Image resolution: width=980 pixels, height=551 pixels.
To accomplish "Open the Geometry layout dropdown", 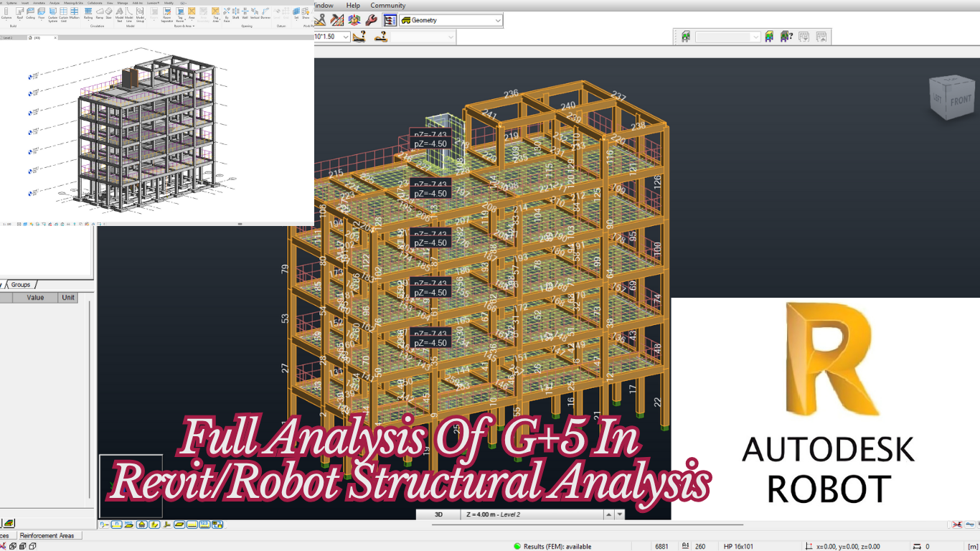I will tap(498, 20).
